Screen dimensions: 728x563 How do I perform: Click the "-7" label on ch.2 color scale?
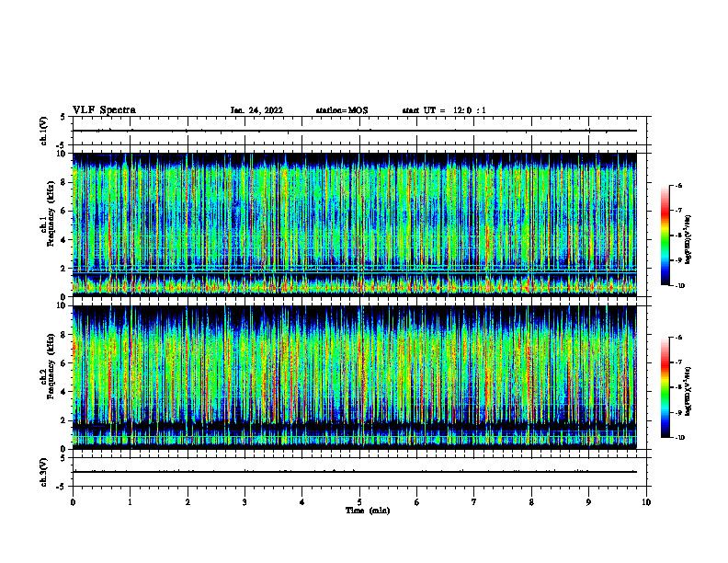[x=678, y=362]
